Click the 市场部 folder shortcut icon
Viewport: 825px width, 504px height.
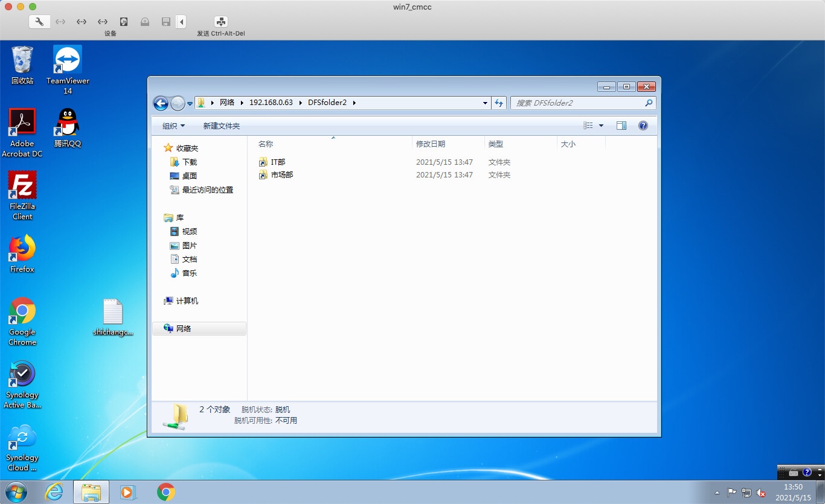coord(263,175)
